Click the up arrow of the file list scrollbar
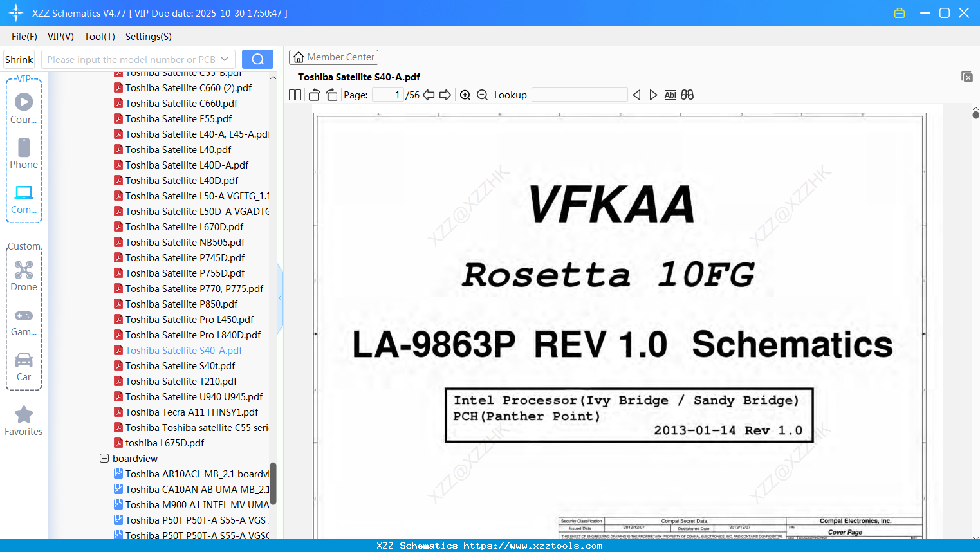Viewport: 980px width, 552px height. click(x=273, y=78)
